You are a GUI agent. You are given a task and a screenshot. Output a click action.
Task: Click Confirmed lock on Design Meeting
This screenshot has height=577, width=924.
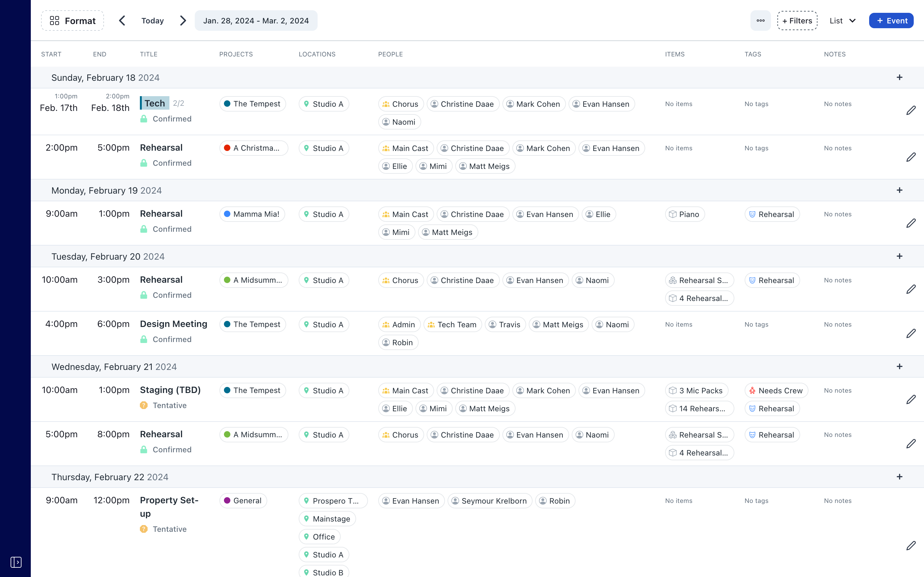[x=144, y=339]
